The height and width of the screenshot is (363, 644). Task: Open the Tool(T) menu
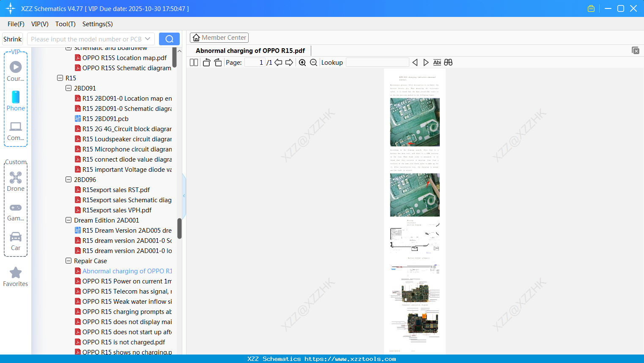tap(66, 24)
